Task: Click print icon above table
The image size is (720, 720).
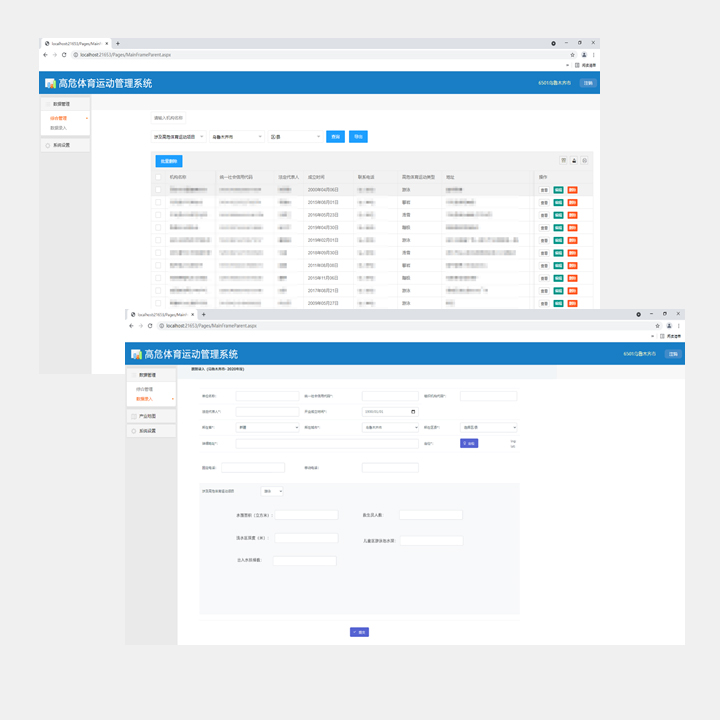Action: [x=585, y=160]
